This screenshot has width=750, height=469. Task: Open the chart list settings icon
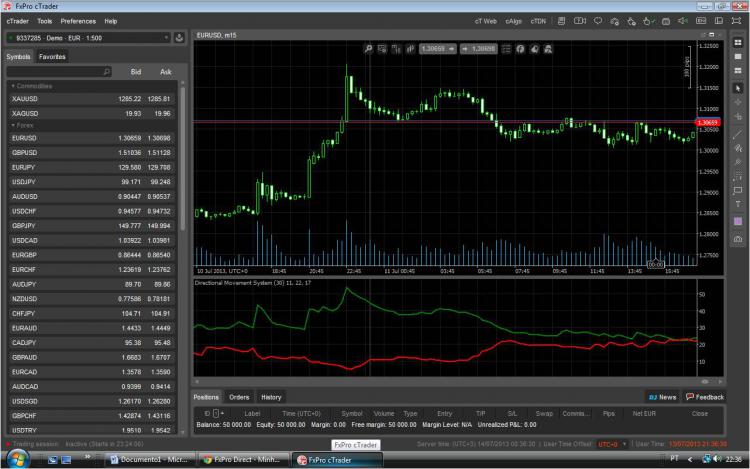507,49
